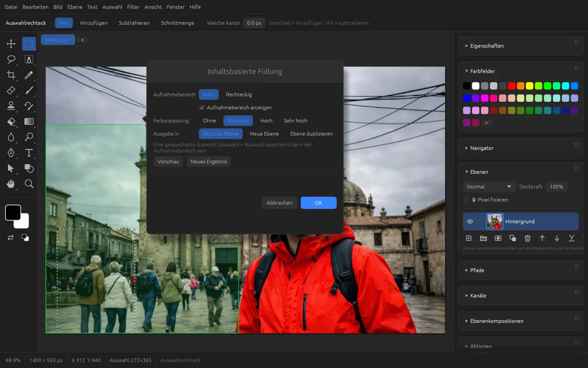
Task: Select the Brush tool
Action: click(x=29, y=91)
